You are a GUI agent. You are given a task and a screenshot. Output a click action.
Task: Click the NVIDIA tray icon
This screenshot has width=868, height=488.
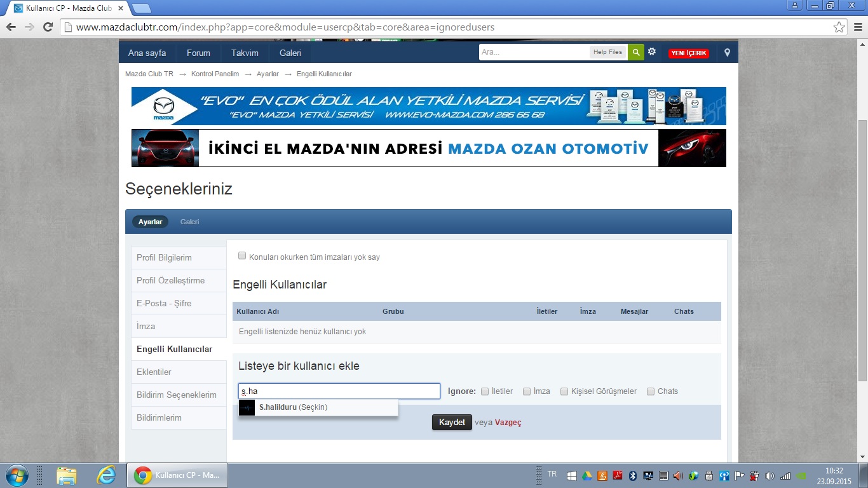tap(801, 476)
